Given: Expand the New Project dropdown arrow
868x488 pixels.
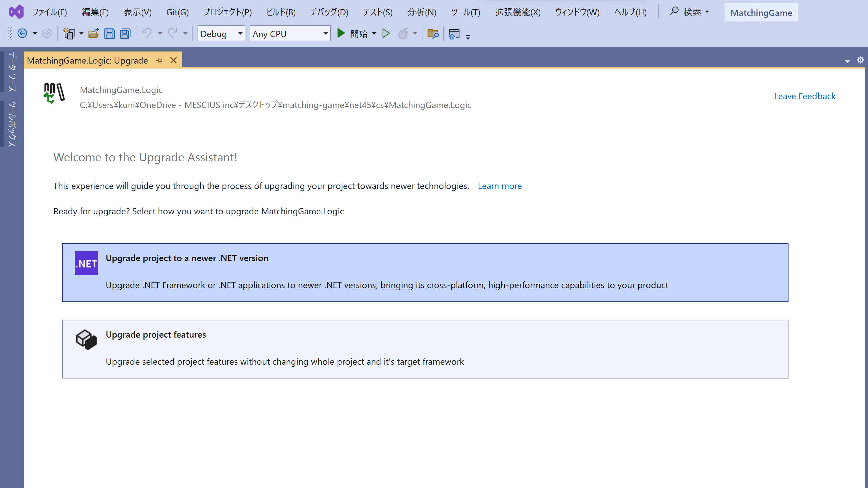Looking at the screenshot, I should click(x=81, y=34).
